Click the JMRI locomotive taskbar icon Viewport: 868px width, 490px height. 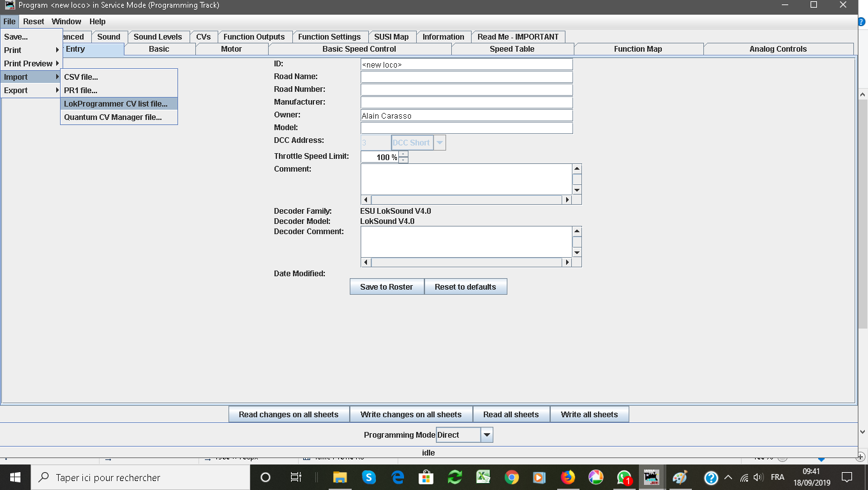pos(651,477)
